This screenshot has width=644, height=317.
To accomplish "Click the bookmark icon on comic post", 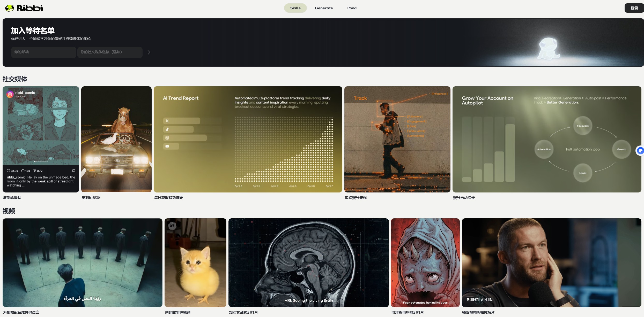I will coord(74,171).
